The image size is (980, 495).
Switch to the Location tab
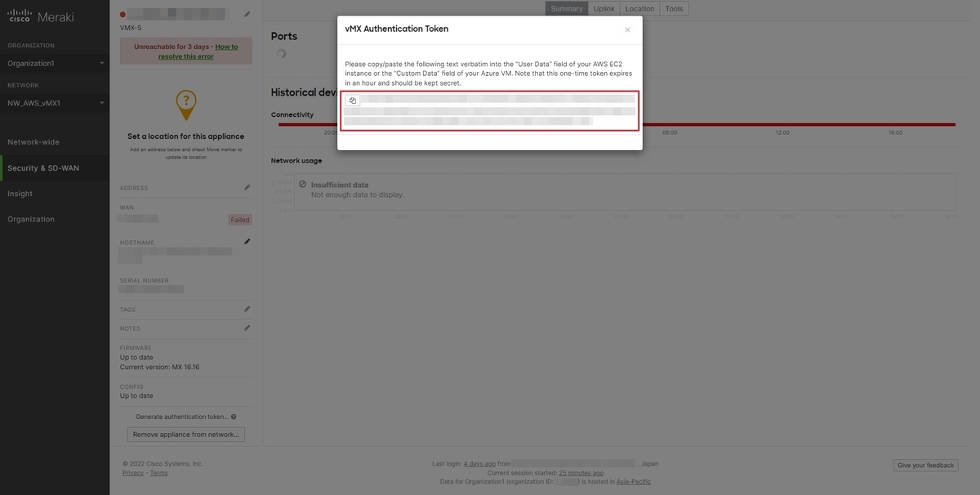[639, 8]
